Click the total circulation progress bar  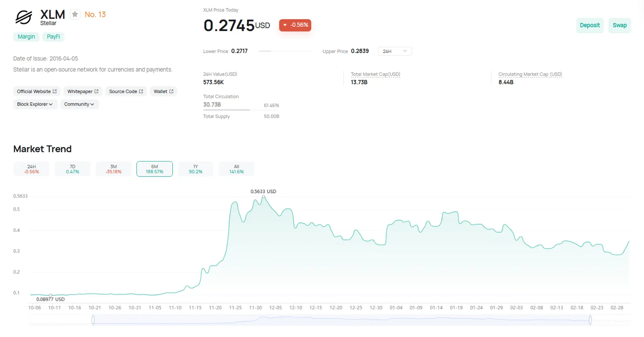(x=241, y=110)
